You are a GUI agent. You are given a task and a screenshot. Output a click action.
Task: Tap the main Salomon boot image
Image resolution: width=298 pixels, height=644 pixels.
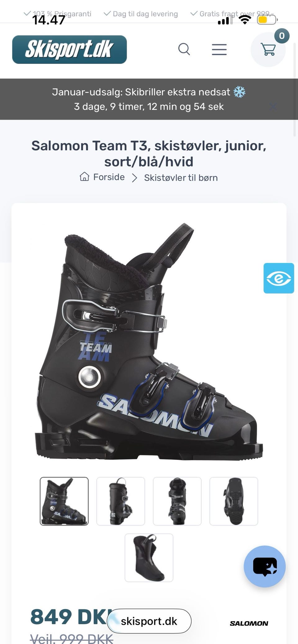click(x=149, y=341)
